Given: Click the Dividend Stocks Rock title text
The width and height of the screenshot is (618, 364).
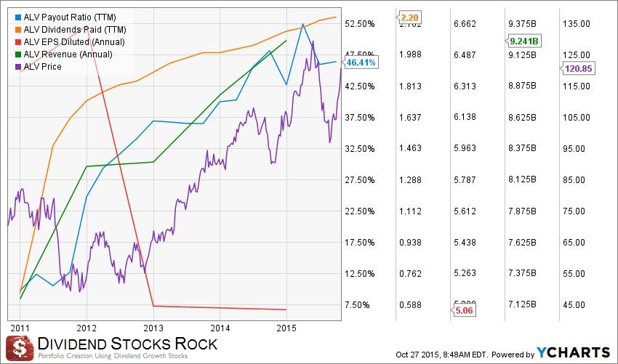Looking at the screenshot, I should coord(127,342).
